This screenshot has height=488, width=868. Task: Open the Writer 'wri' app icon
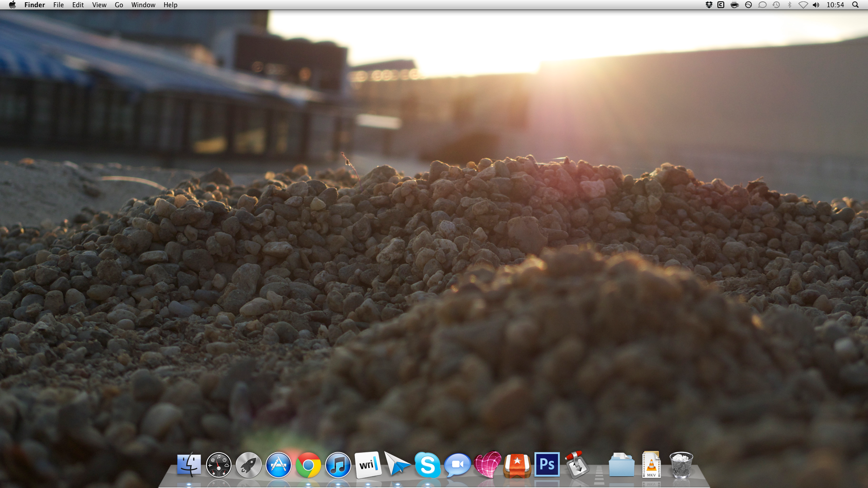368,465
